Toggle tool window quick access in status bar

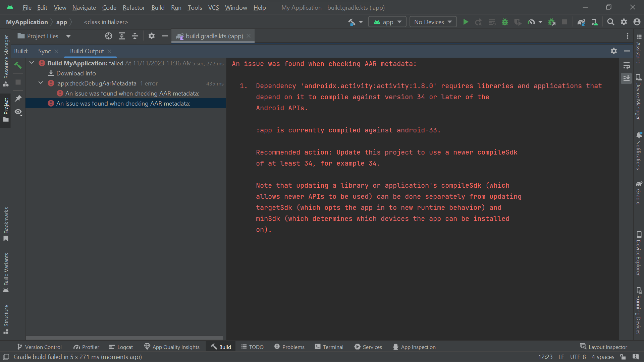(6, 357)
